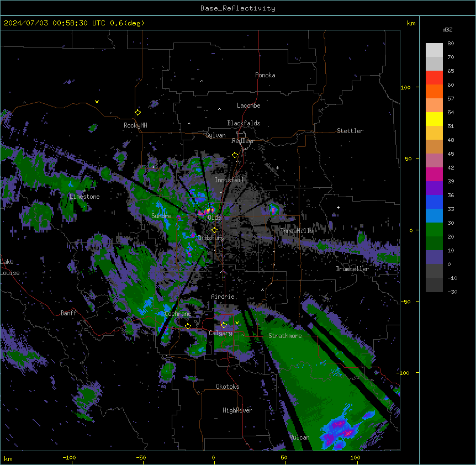The height and width of the screenshot is (465, 476).
Task: Click the Drumheller city label
Action: pyautogui.click(x=352, y=269)
